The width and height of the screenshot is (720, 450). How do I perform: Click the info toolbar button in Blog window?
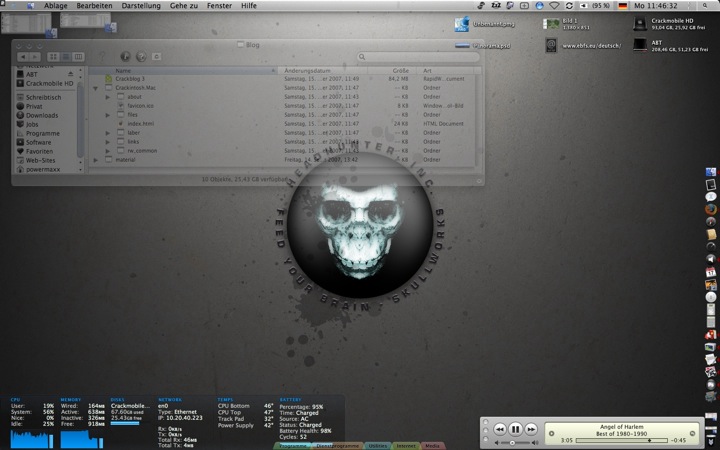(125, 56)
